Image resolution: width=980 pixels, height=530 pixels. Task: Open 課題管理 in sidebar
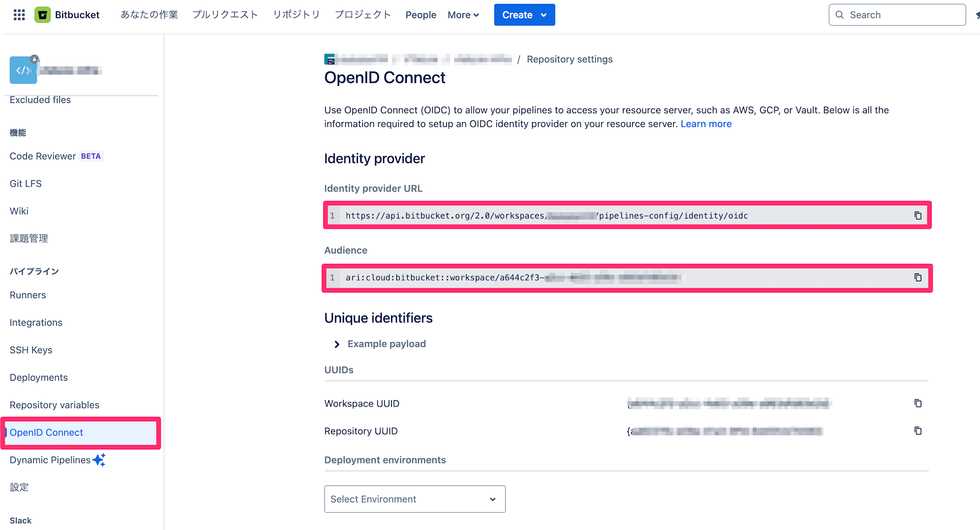(29, 239)
